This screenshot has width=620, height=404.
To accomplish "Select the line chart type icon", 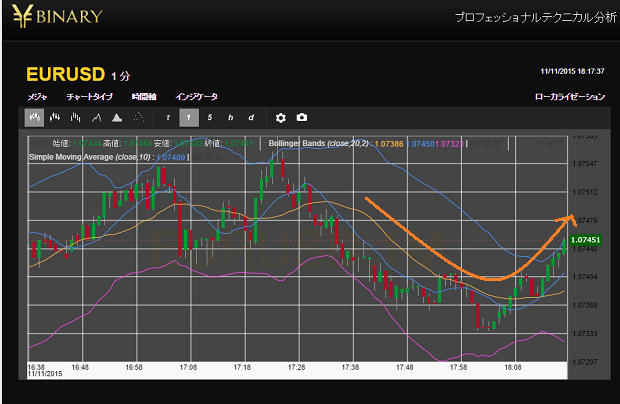I will pos(96,118).
